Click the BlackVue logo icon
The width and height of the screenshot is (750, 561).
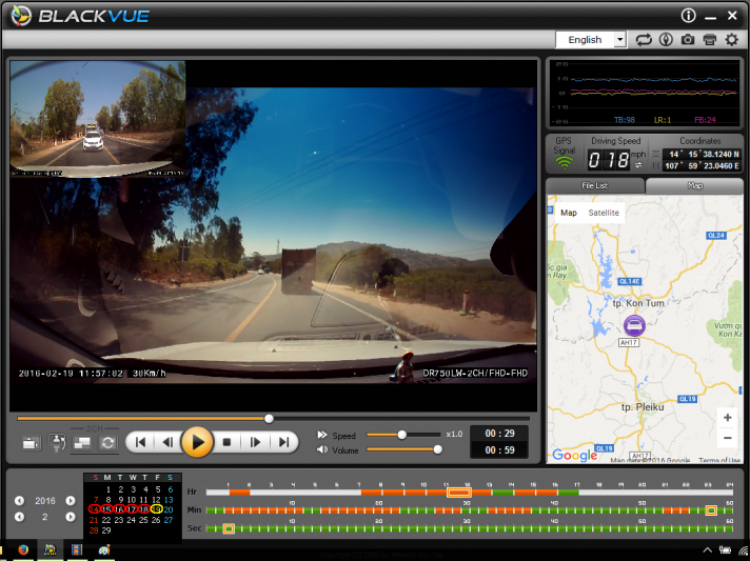pyautogui.click(x=21, y=16)
